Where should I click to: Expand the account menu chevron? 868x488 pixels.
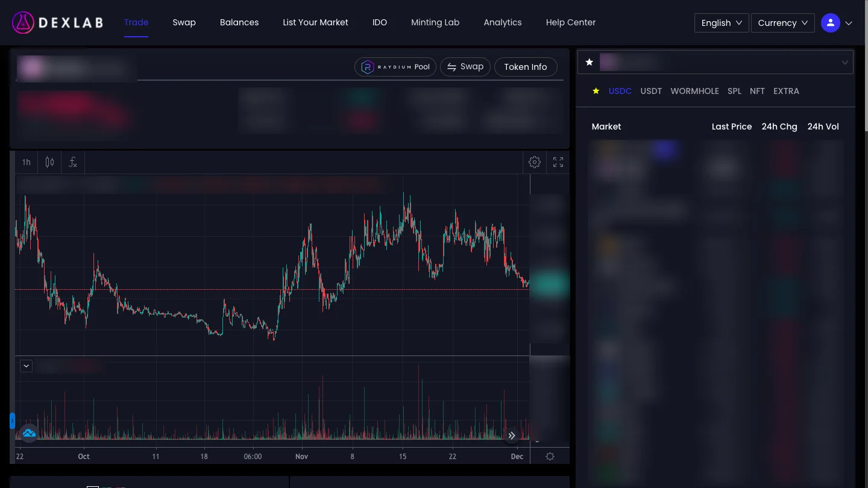pos(849,23)
